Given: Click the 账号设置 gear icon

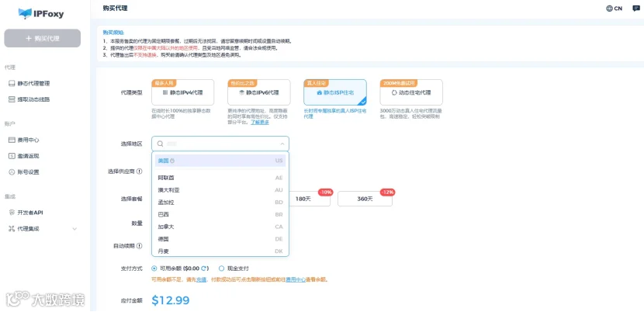Looking at the screenshot, I should point(12,172).
